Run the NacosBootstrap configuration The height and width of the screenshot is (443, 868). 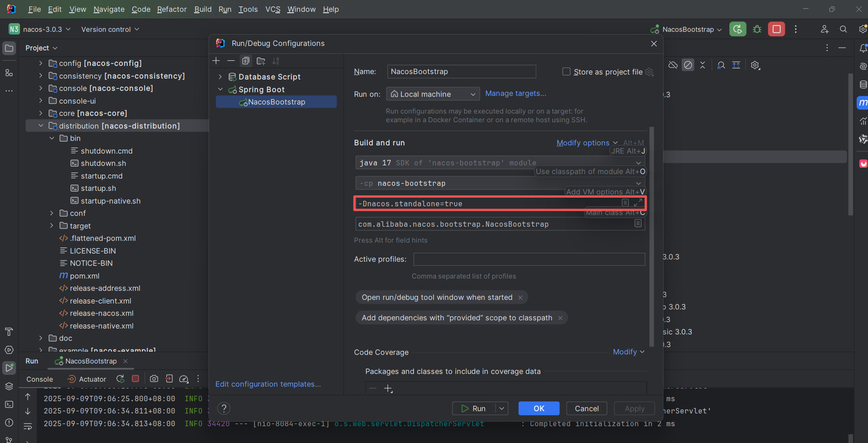click(x=474, y=408)
